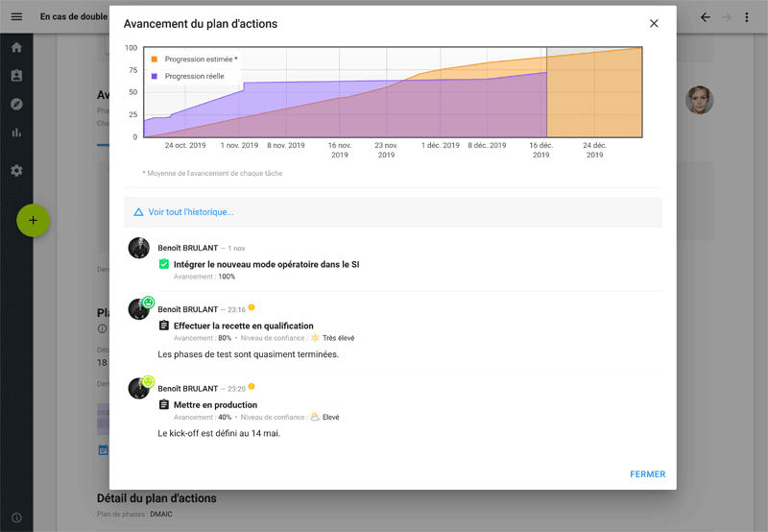The image size is (768, 532).
Task: Open the settings gear in the sidebar
Action: 16,171
